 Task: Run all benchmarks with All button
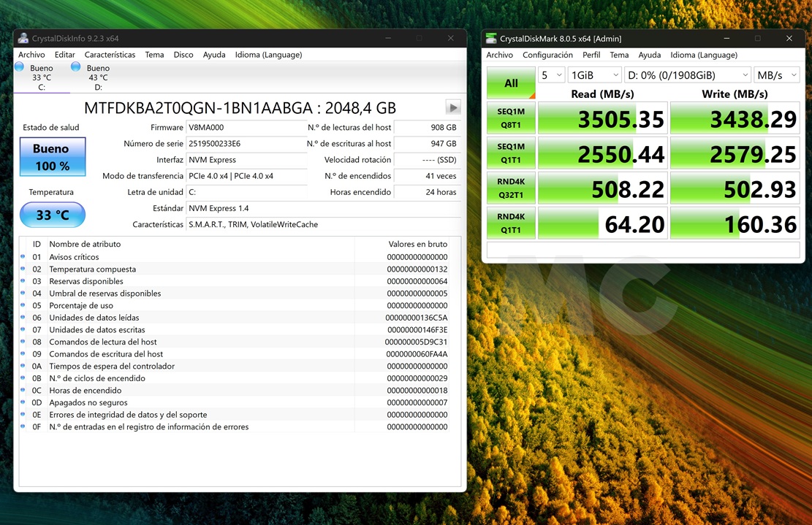pos(511,83)
